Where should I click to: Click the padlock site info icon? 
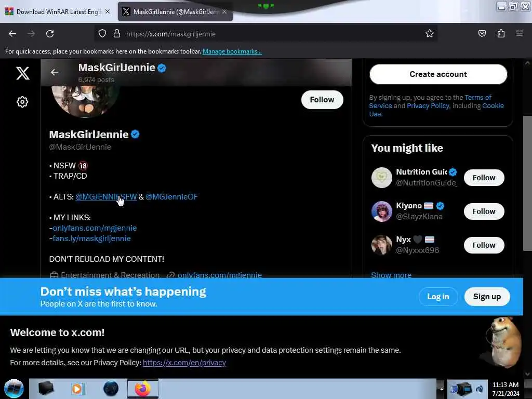(117, 34)
